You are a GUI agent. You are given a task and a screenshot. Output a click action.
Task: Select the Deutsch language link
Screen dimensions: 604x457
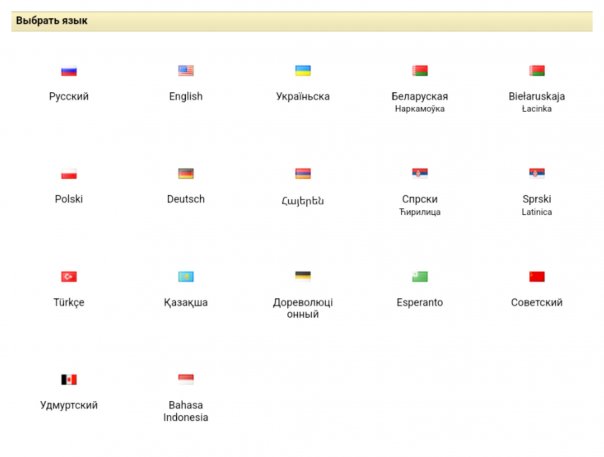point(186,199)
